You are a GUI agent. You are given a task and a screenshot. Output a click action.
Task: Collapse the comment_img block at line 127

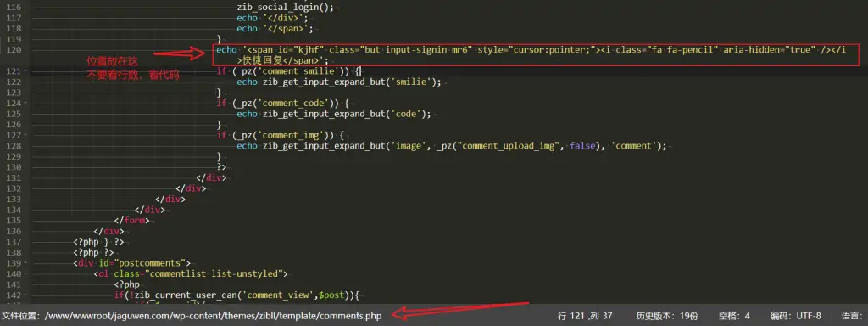tap(25, 135)
